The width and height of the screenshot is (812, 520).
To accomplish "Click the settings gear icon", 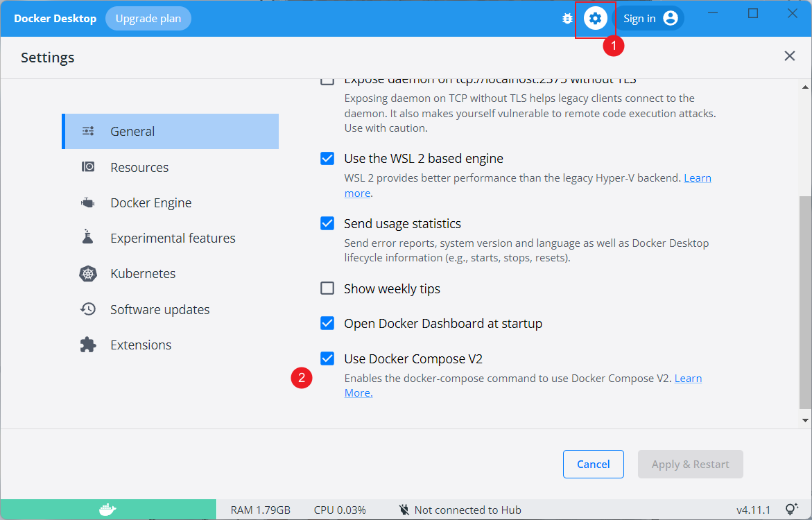I will pos(595,19).
